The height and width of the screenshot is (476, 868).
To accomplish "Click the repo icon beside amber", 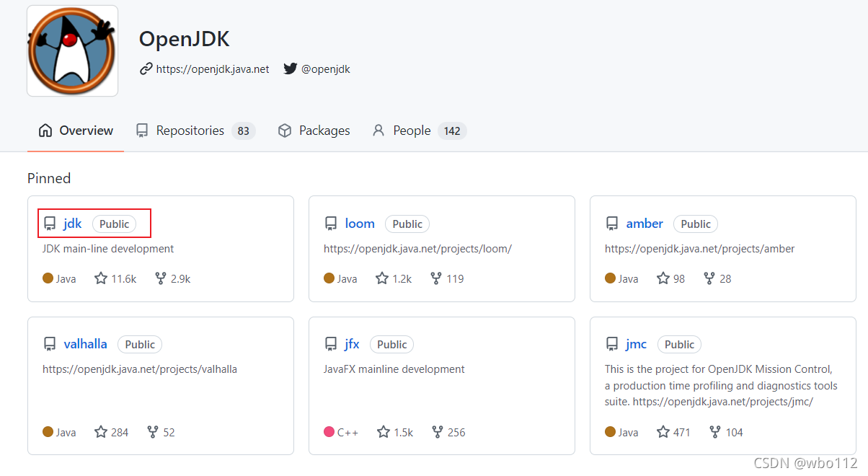I will point(611,224).
